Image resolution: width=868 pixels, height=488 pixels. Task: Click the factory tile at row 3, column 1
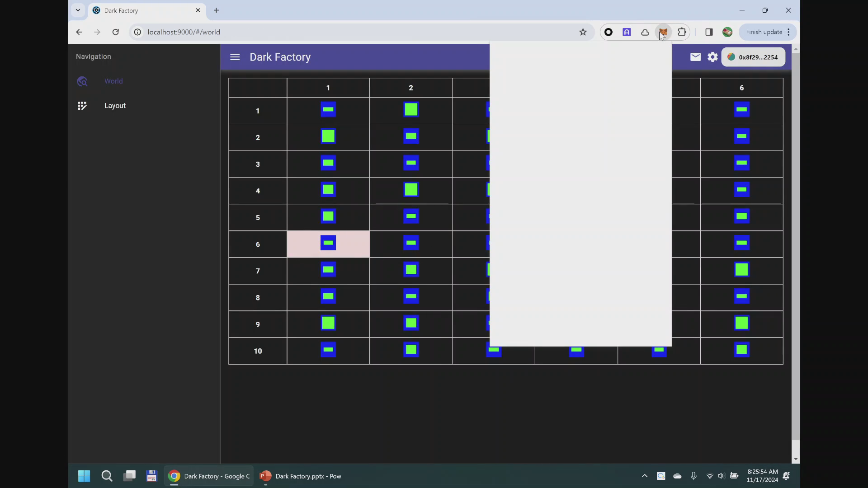pos(328,163)
